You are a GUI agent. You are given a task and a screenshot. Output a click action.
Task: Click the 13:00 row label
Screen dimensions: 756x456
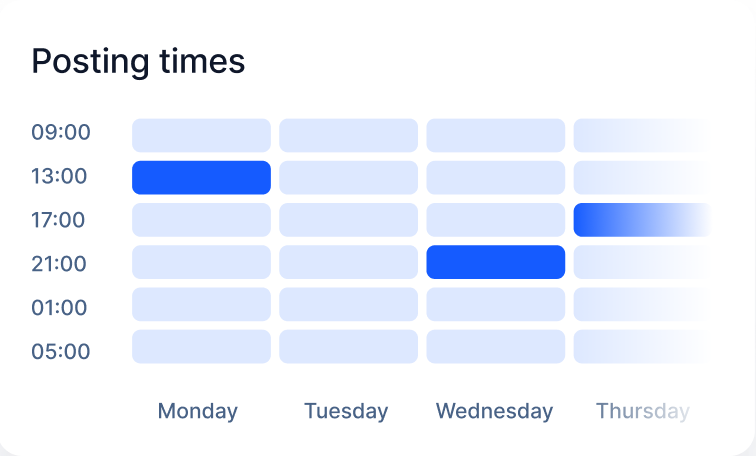(60, 176)
